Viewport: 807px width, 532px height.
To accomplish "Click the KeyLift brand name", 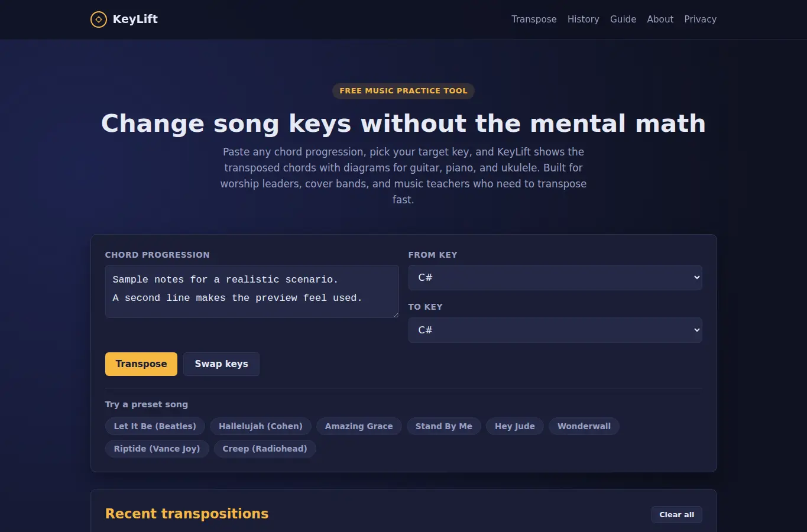I will click(135, 20).
